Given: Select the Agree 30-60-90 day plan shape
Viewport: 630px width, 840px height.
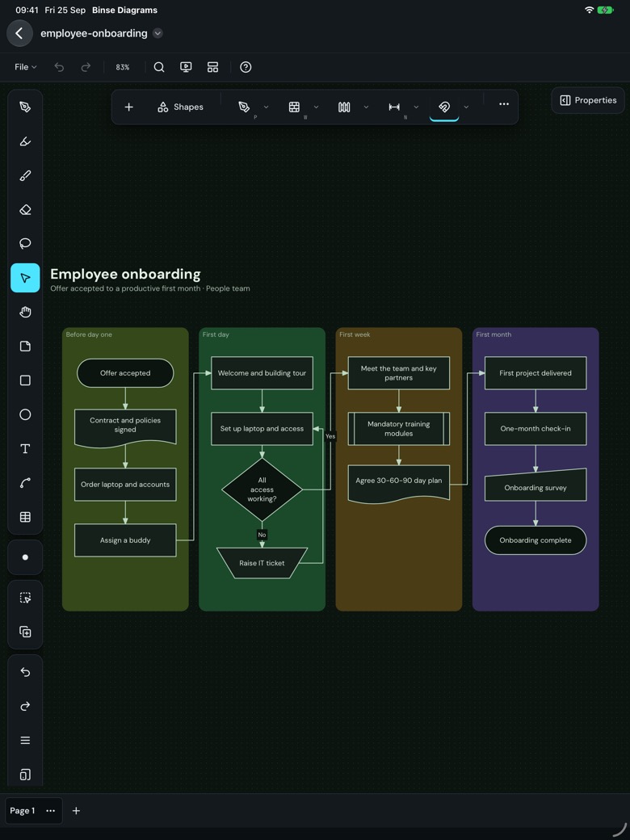Looking at the screenshot, I should [398, 485].
